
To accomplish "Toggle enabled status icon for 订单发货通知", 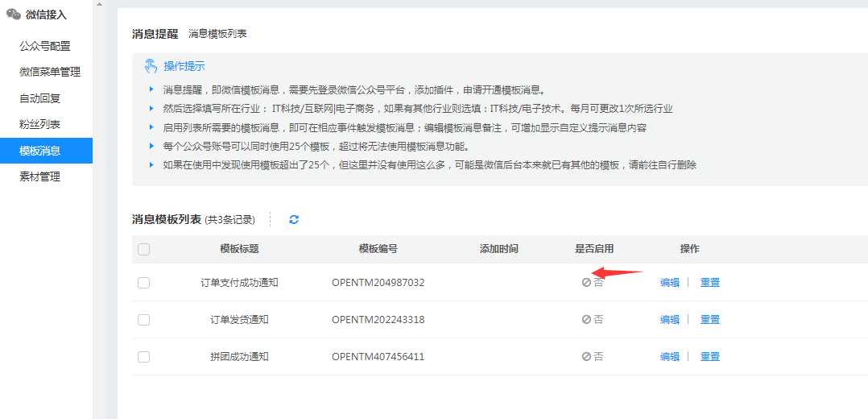I will tap(587, 320).
